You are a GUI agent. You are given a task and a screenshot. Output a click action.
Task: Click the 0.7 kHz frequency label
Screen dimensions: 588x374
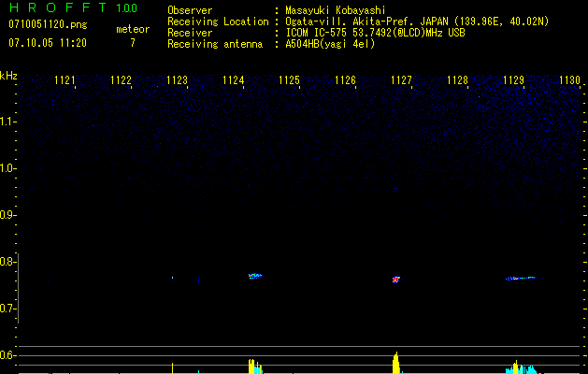click(7, 309)
